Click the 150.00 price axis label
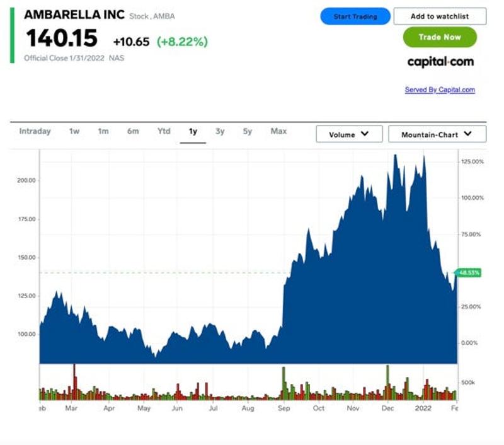 click(x=26, y=258)
